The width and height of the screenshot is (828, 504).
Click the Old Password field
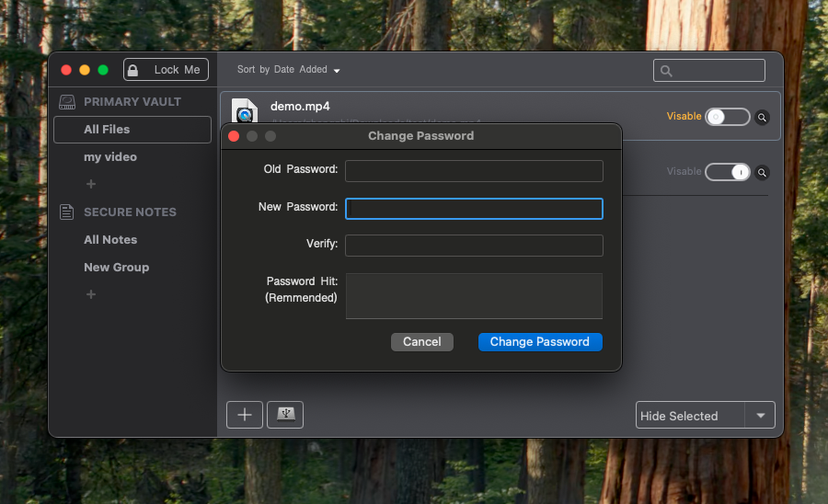(474, 171)
